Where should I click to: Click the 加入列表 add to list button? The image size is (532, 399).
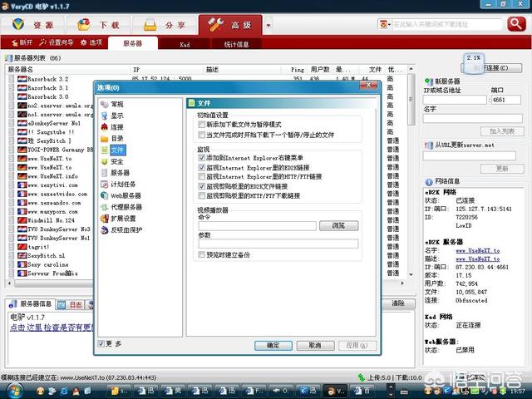click(x=502, y=131)
